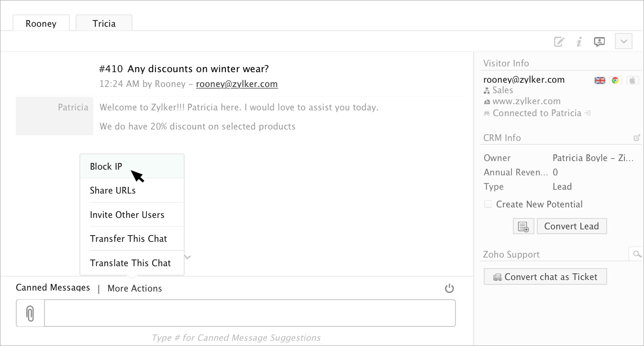Viewport: 644px width, 346px height.
Task: Click the edit note pencil icon
Action: click(559, 42)
